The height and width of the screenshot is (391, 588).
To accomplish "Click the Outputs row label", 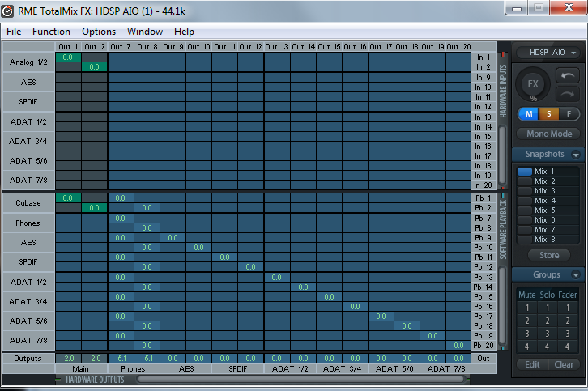I will coord(28,359).
